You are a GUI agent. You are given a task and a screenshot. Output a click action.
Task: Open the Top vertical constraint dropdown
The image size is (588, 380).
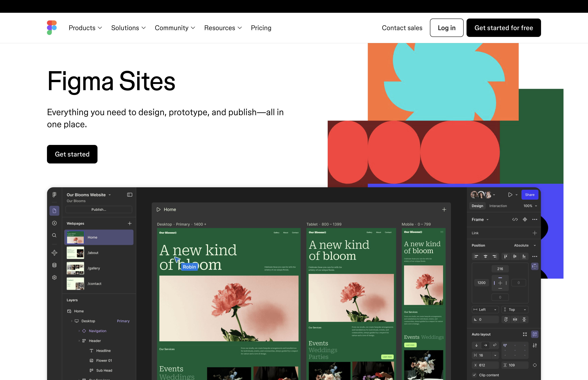515,309
